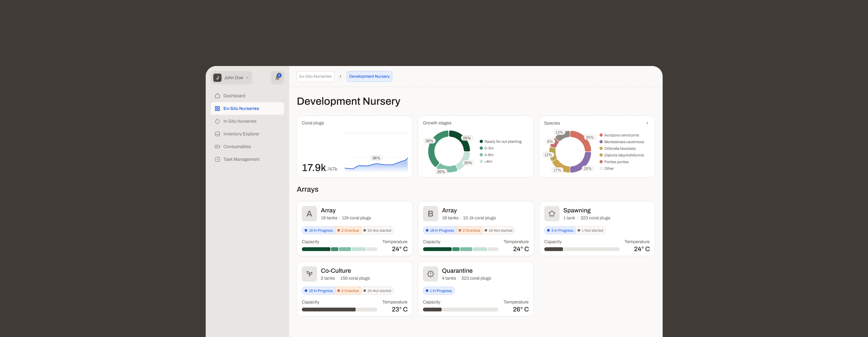
Task: Click the 38% marker on coral plugs chart
Action: tap(376, 158)
